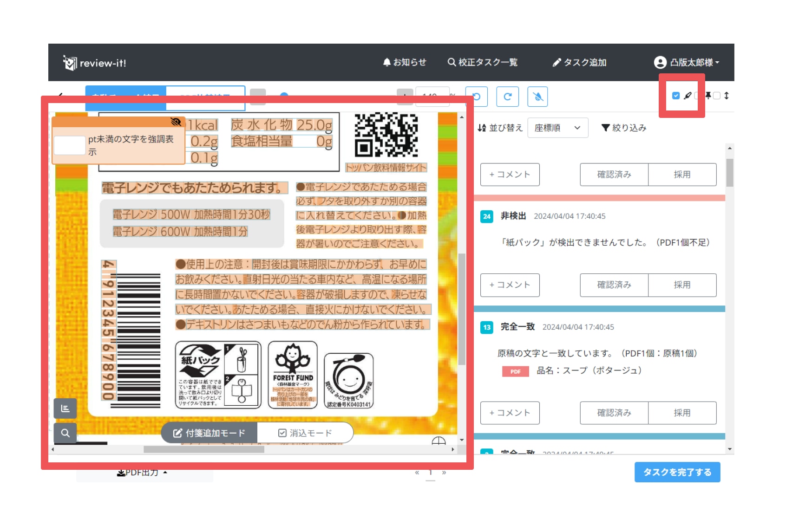Click 採用 for 完全一致 item 13
This screenshot has width=799, height=532.
point(682,413)
